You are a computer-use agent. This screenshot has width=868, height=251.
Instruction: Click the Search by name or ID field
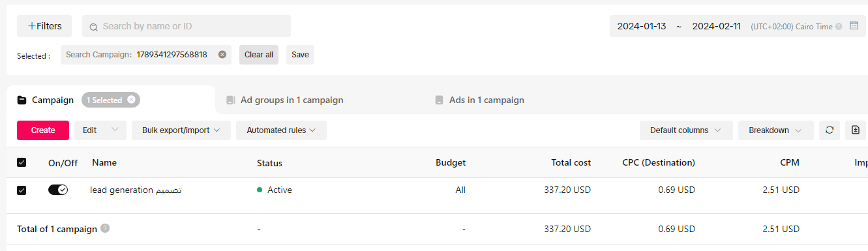click(x=187, y=26)
